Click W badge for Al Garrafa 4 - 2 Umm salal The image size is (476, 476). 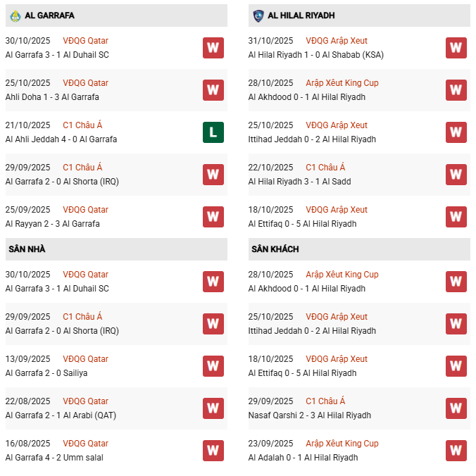(213, 451)
